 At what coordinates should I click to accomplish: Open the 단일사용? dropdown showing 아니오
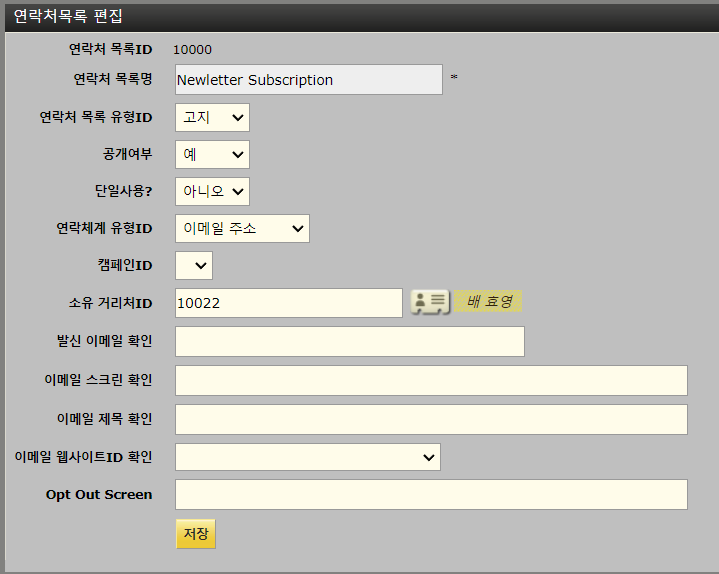pos(212,191)
